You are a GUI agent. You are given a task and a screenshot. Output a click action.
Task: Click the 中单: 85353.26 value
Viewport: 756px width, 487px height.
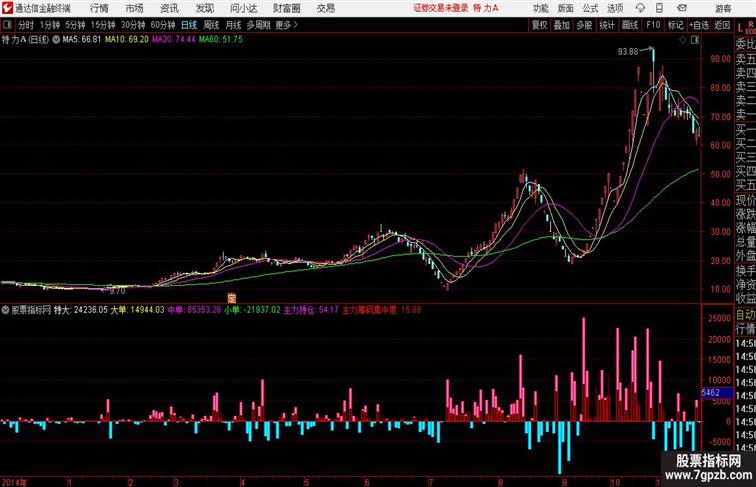point(194,310)
